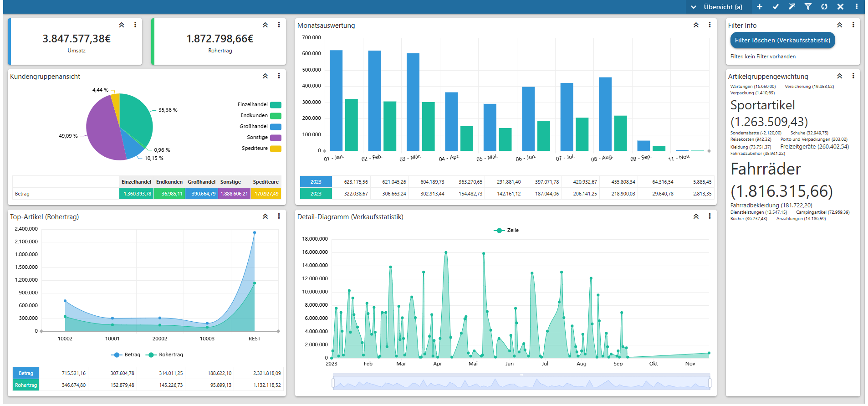This screenshot has height=406, width=868.
Task: Collapse the Artikelgruppengewichtung panel
Action: tap(839, 76)
